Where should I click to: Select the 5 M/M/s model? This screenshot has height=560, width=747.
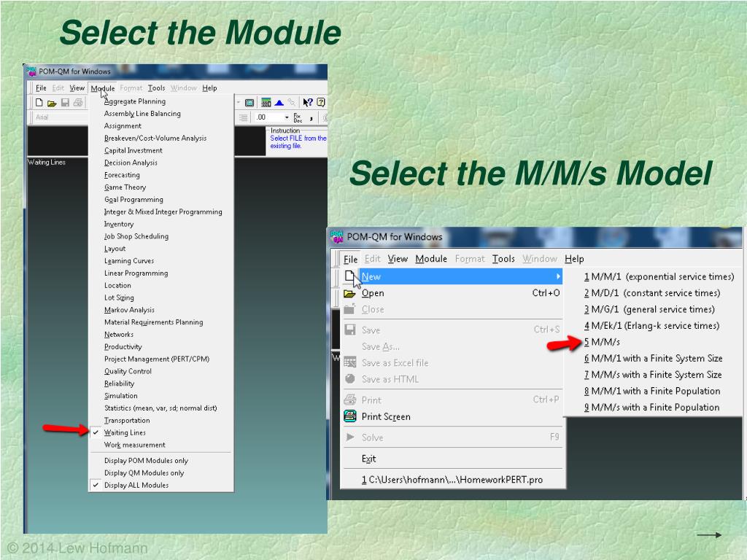(602, 342)
